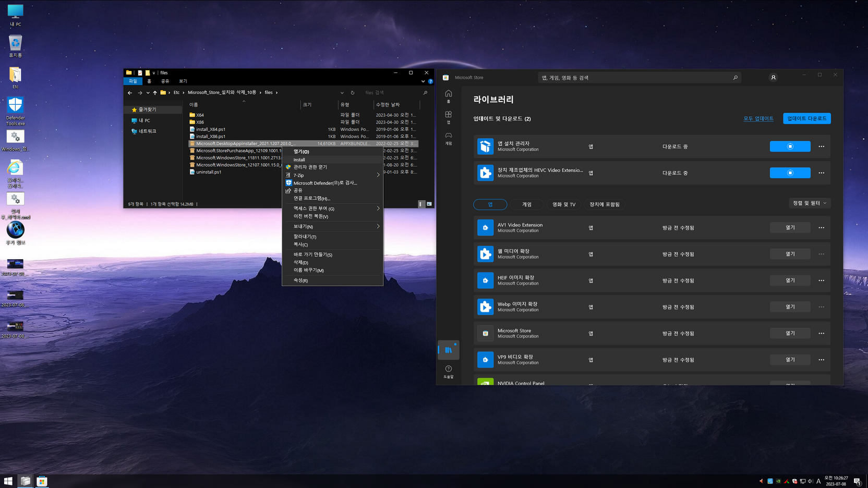Screen dimensions: 868x488
Task: Go up one folder in File Explorer
Action: 155,93
